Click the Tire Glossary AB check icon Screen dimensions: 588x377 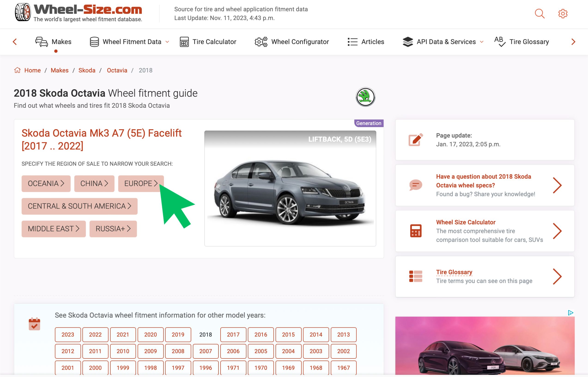pos(500,42)
